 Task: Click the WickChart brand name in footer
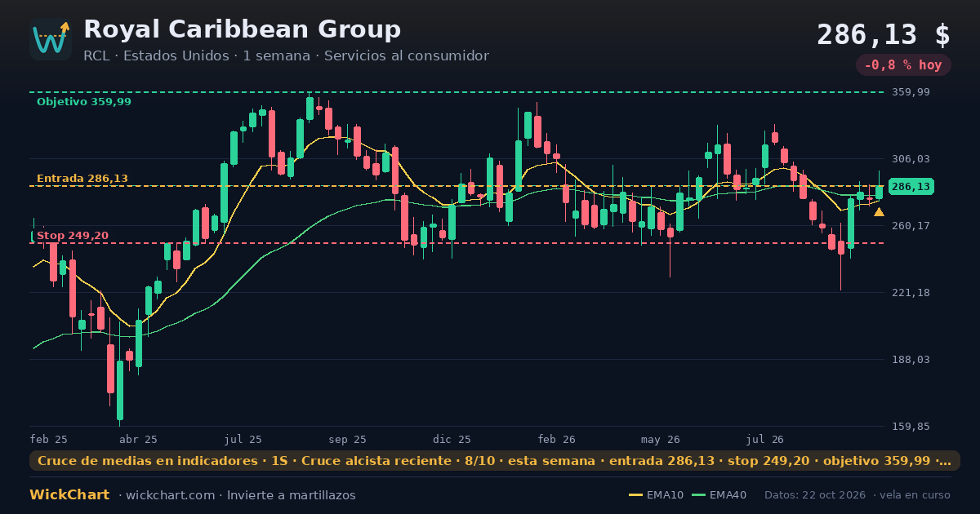click(x=69, y=495)
